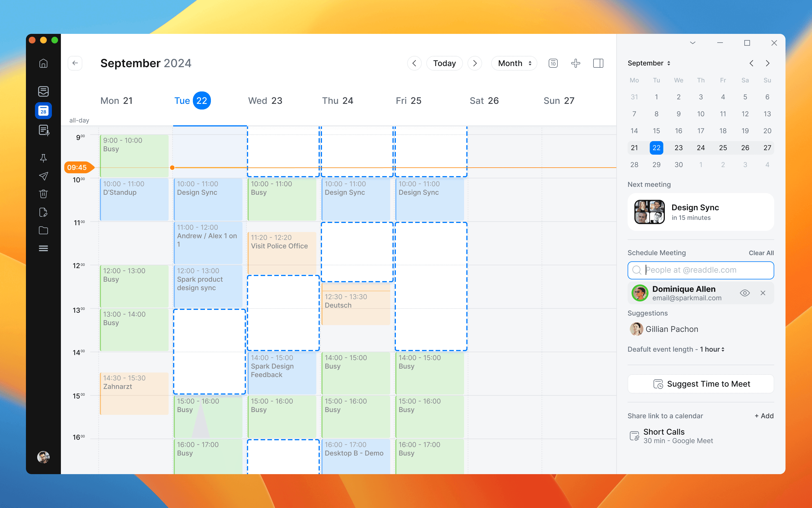The height and width of the screenshot is (508, 812).
Task: Open Friday's 10:00 Design Sync event
Action: click(429, 200)
